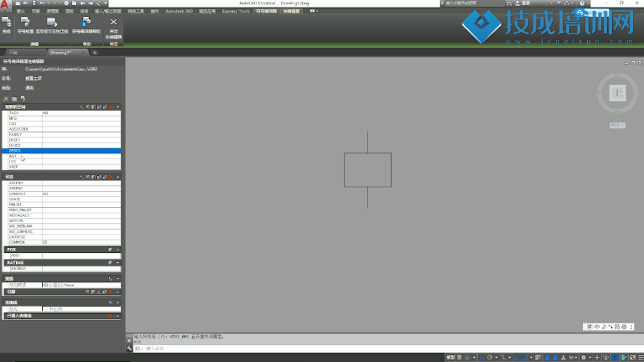The height and width of the screenshot is (362, 644).
Task: Collapse the RATING attribute section
Action: 118,262
